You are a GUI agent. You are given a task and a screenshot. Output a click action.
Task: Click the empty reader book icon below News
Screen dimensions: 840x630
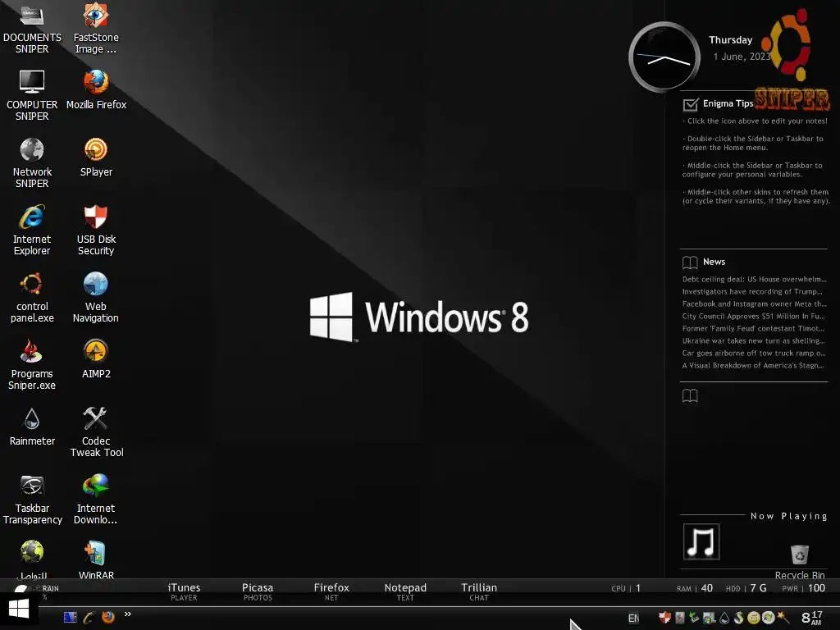click(690, 396)
